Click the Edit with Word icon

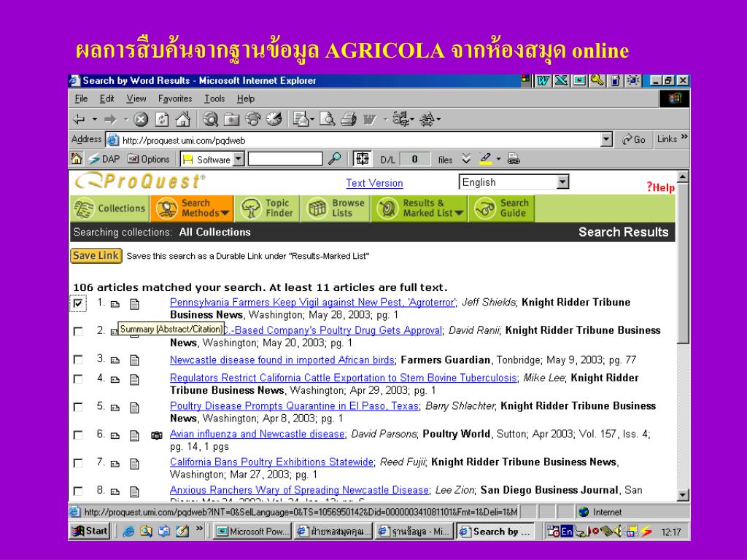click(x=370, y=120)
